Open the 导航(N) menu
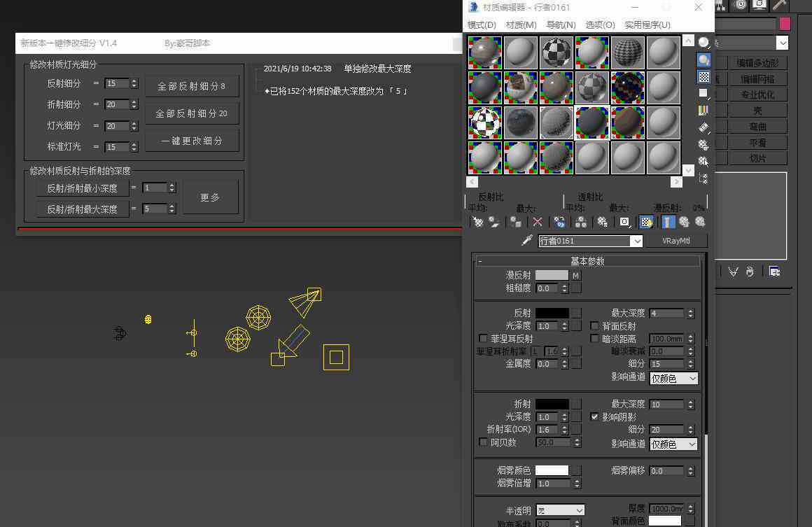812x527 pixels. coord(561,25)
